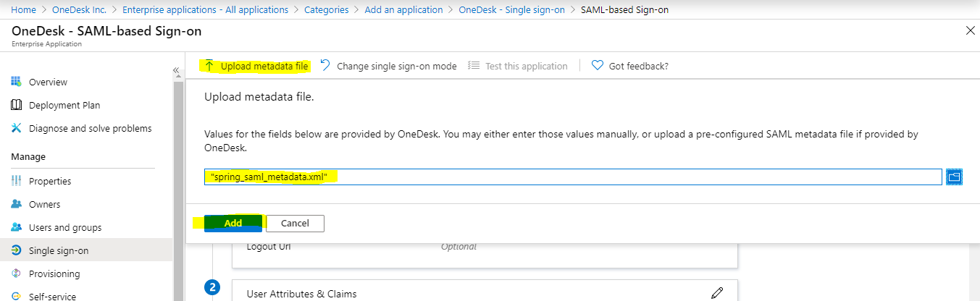Click the Got feedback heart icon

[x=597, y=66]
